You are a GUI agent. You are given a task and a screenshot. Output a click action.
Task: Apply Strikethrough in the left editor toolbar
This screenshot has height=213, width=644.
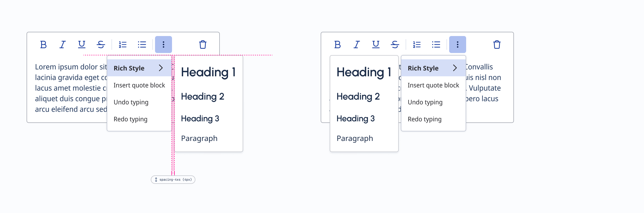click(x=101, y=45)
